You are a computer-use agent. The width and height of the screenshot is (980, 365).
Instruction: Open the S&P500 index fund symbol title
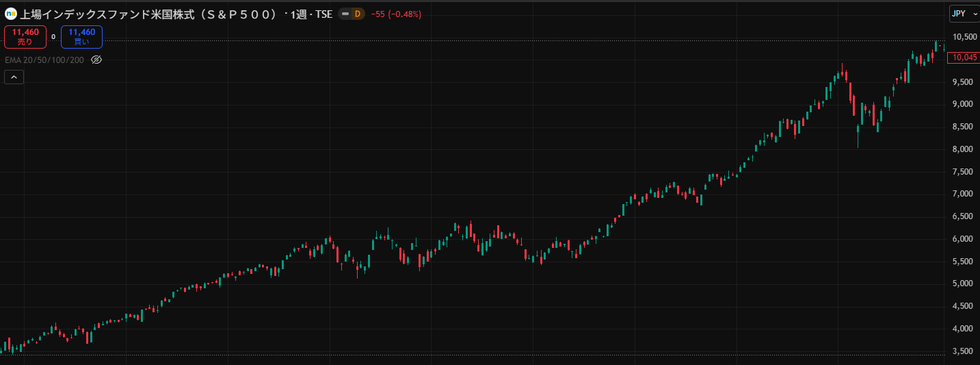[x=149, y=14]
